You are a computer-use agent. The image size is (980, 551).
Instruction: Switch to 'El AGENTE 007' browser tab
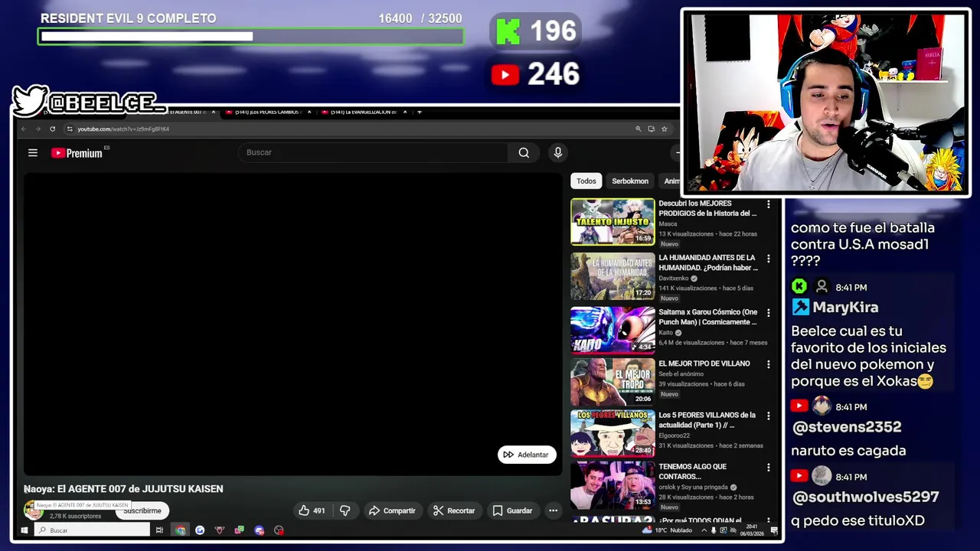click(x=185, y=112)
